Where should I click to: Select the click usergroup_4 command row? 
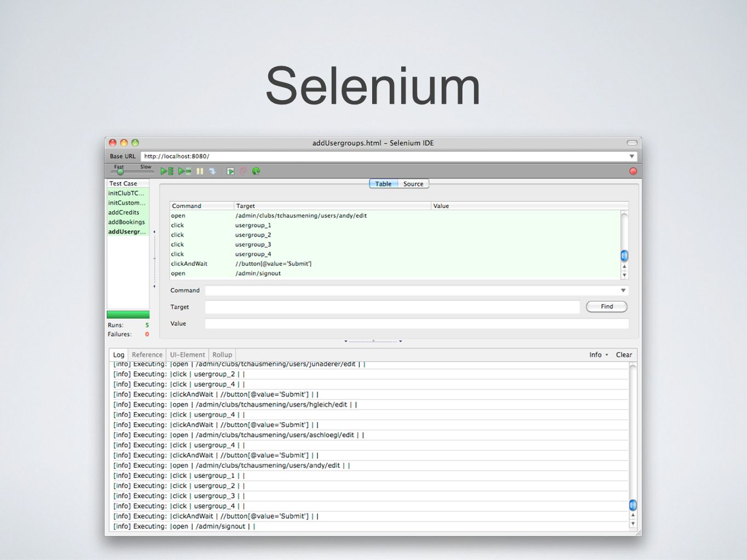[x=395, y=254]
